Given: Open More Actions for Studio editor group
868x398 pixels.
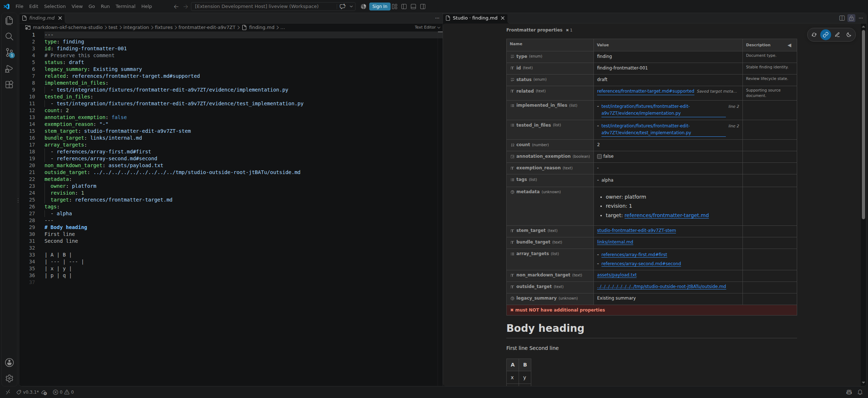Looking at the screenshot, I should point(861,18).
